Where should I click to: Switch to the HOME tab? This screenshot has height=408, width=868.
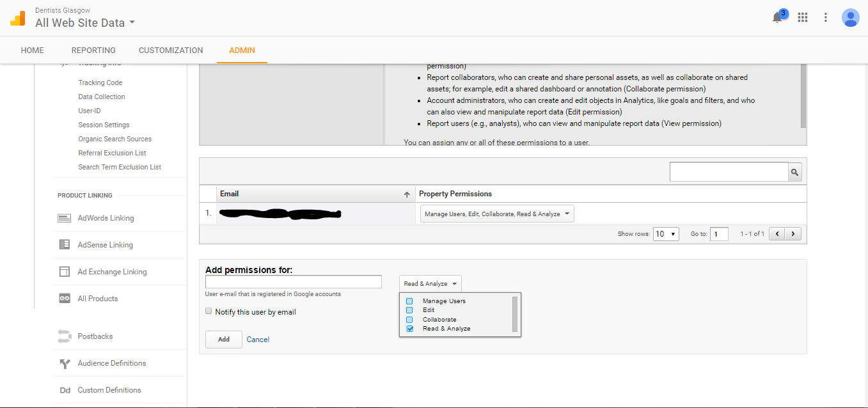pyautogui.click(x=33, y=51)
